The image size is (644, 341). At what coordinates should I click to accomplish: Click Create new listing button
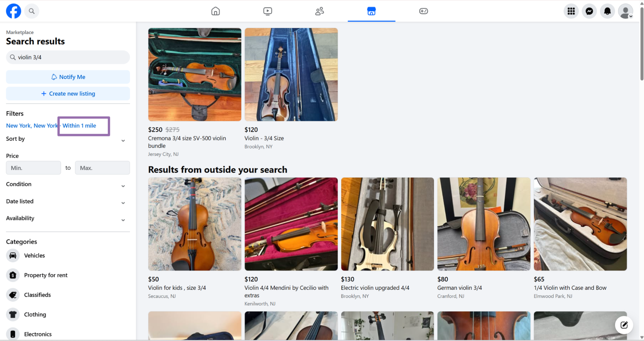point(68,94)
